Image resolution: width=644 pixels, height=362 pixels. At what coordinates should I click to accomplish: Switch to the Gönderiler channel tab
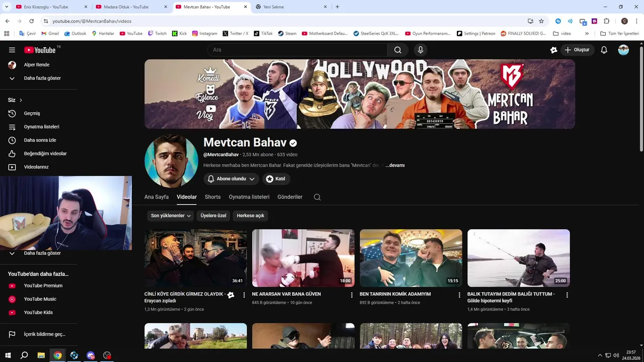(x=290, y=197)
